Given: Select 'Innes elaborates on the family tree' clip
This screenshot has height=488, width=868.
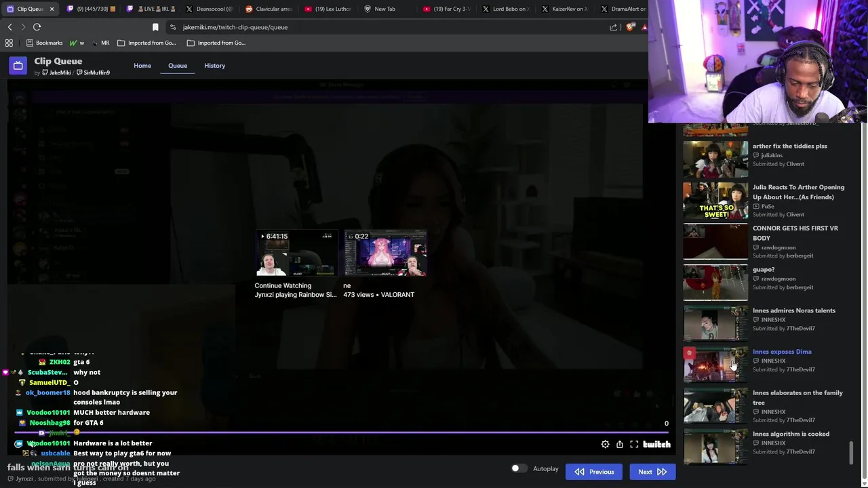Looking at the screenshot, I should (x=797, y=397).
